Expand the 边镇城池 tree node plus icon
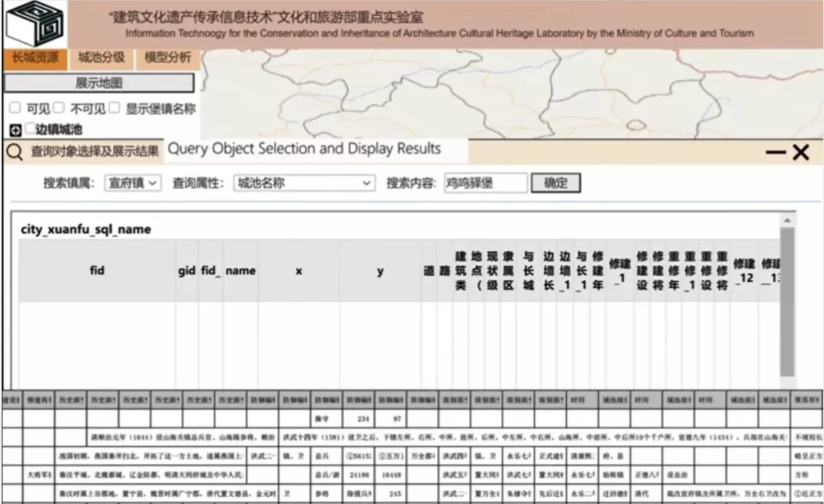The image size is (824, 504). coord(15,130)
